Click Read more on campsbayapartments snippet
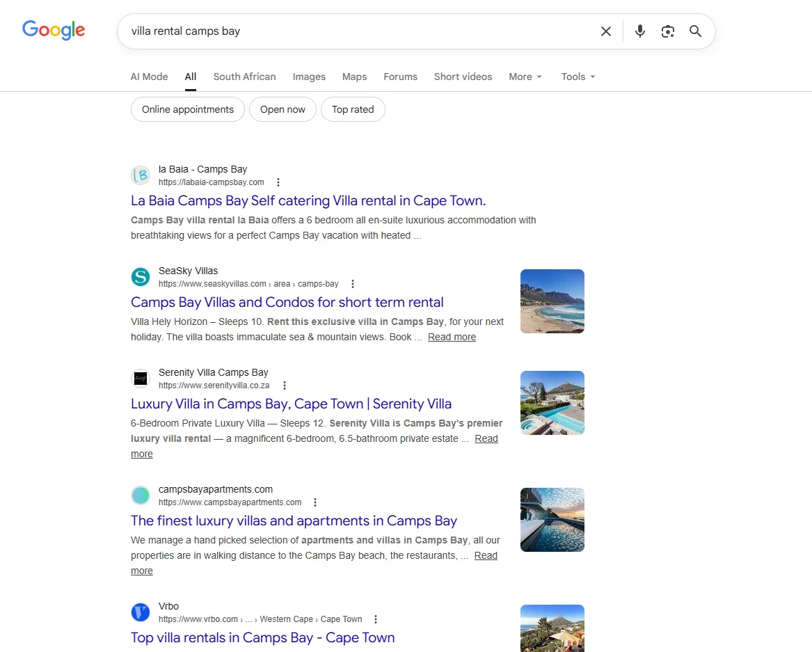Screen dimensions: 812x652 pyautogui.click(x=485, y=556)
